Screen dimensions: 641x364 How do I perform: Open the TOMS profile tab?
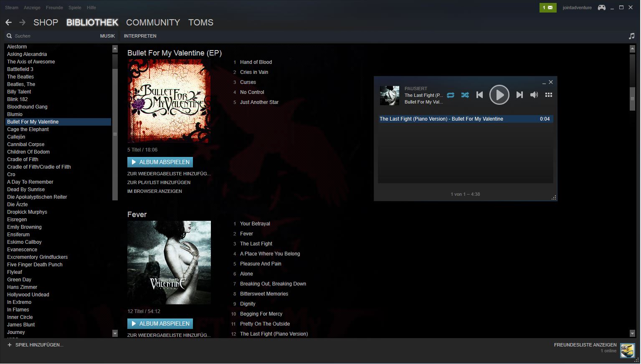coord(201,23)
